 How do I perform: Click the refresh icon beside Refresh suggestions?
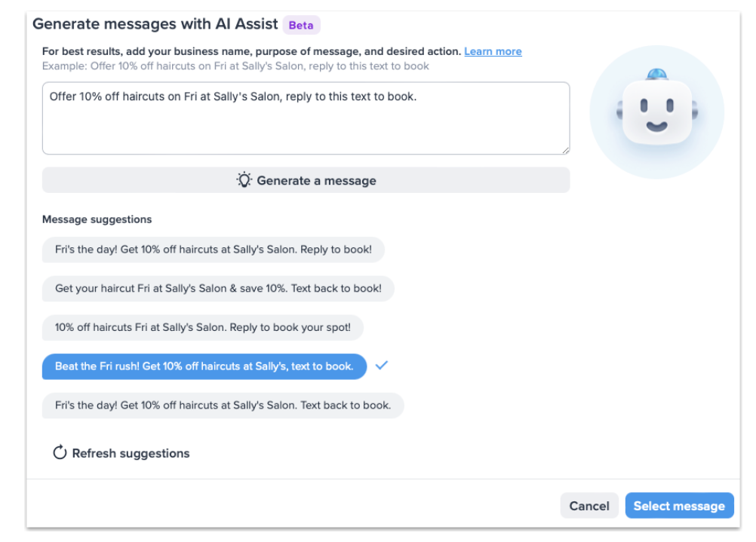(60, 453)
